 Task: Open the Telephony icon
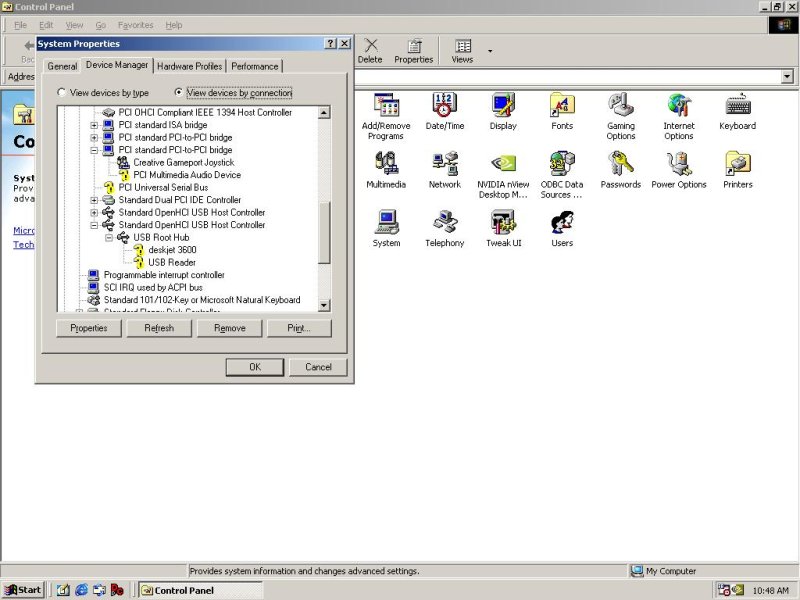click(444, 223)
